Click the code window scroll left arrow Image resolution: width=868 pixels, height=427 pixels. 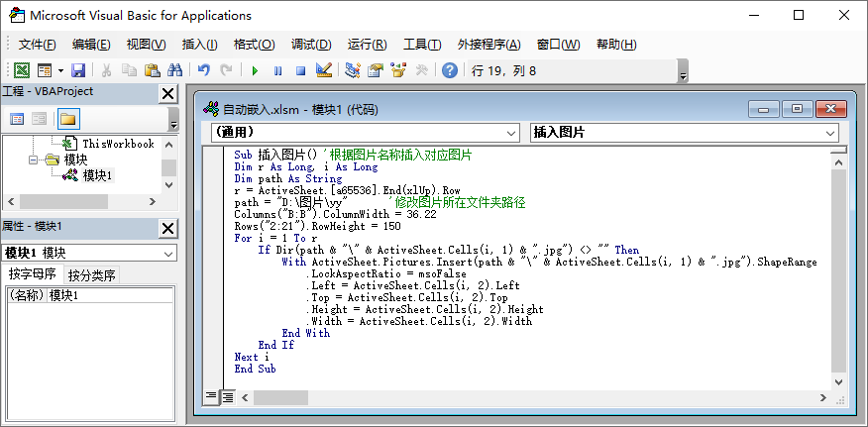[x=245, y=397]
